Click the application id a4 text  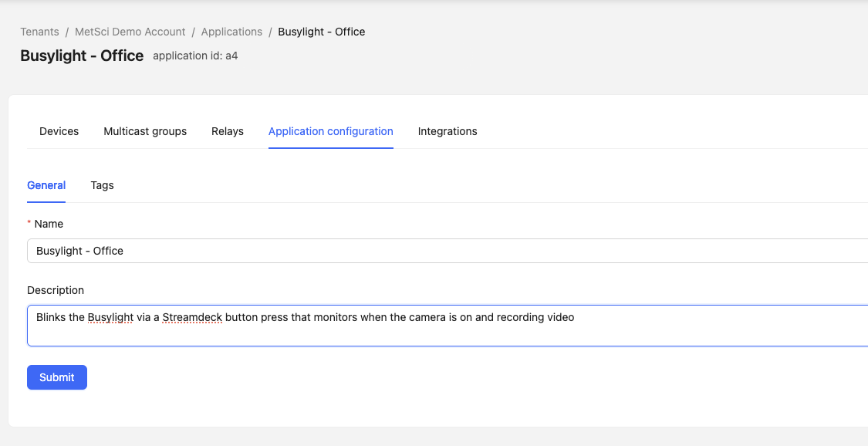[x=195, y=56]
